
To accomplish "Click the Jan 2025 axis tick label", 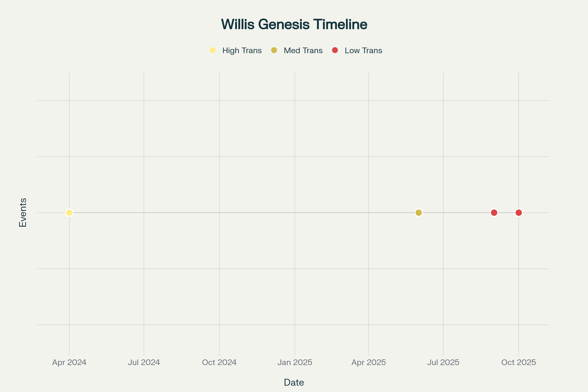I will pos(295,363).
